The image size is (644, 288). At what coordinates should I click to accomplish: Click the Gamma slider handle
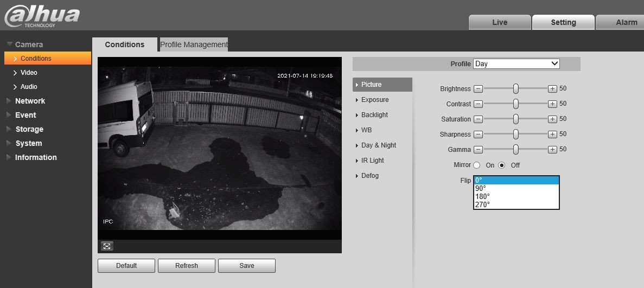(516, 149)
